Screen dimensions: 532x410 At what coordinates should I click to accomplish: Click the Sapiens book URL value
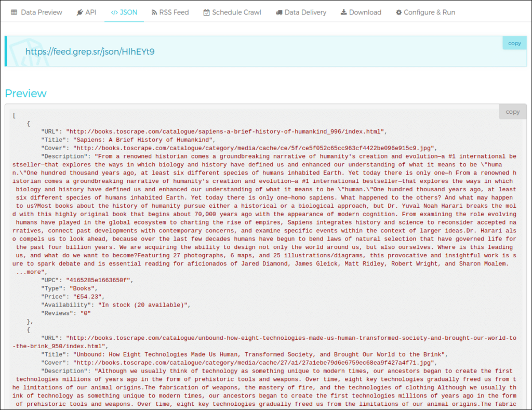[224, 131]
